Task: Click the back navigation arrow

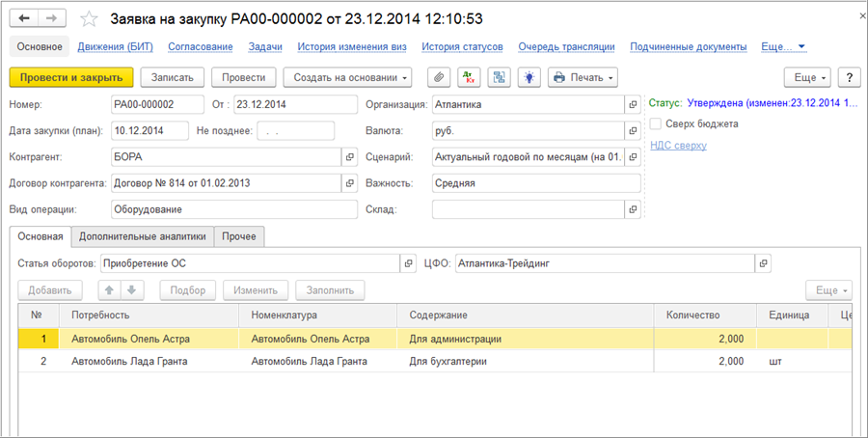Action: [x=24, y=19]
